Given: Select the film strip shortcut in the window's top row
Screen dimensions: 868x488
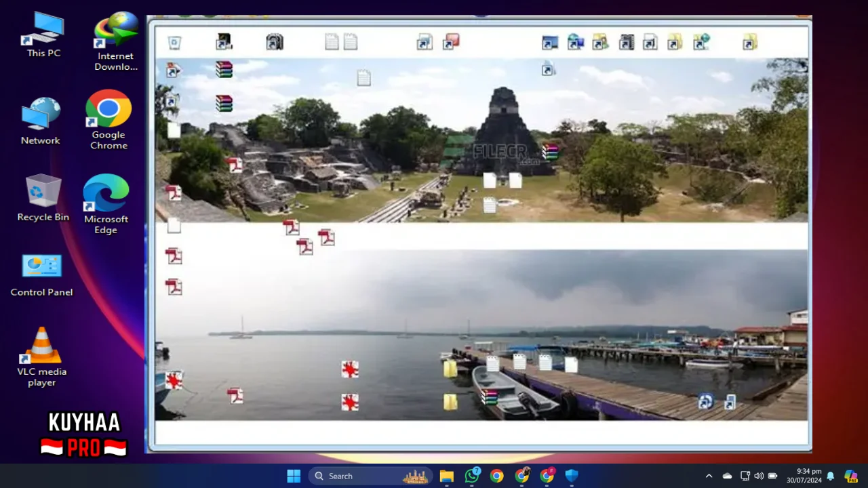Looking at the screenshot, I should pos(626,43).
